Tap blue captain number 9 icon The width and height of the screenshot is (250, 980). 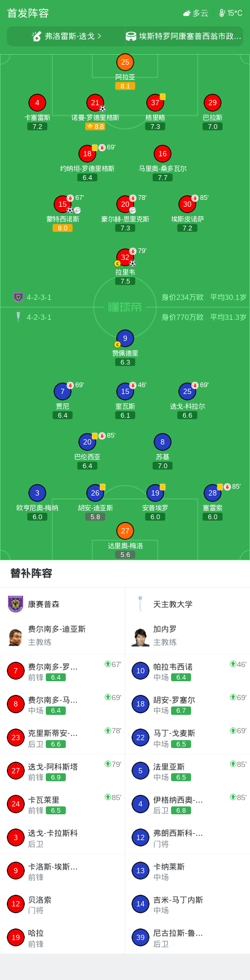click(x=125, y=338)
